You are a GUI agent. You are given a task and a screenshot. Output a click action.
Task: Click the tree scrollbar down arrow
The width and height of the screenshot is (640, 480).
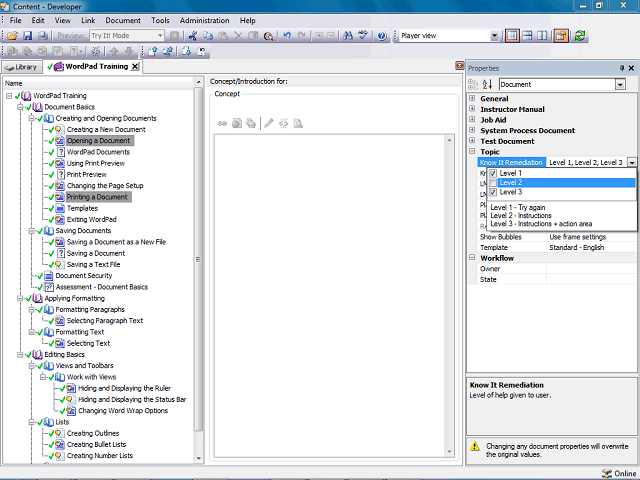[199, 458]
